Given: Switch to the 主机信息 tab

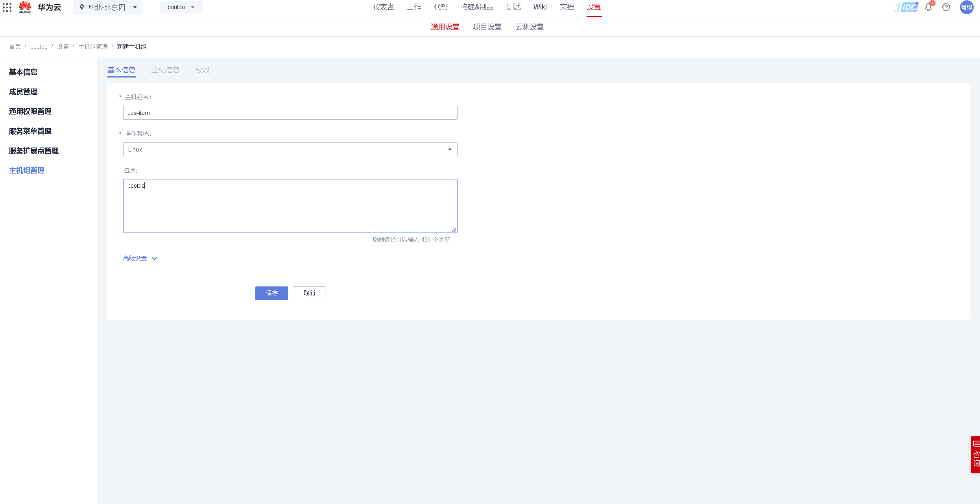Looking at the screenshot, I should (x=166, y=70).
